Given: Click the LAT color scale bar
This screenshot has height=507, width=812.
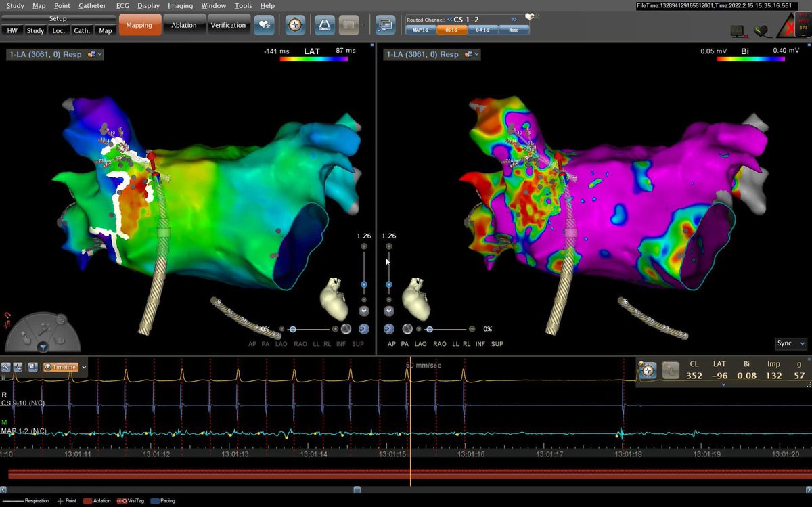Looking at the screenshot, I should [x=313, y=59].
